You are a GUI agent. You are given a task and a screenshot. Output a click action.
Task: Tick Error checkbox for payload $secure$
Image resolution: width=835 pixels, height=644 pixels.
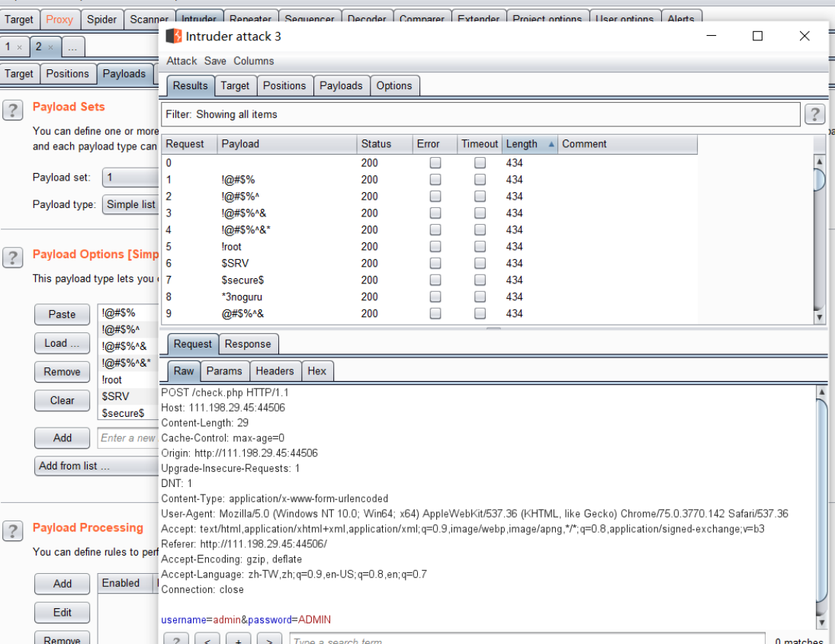[435, 280]
